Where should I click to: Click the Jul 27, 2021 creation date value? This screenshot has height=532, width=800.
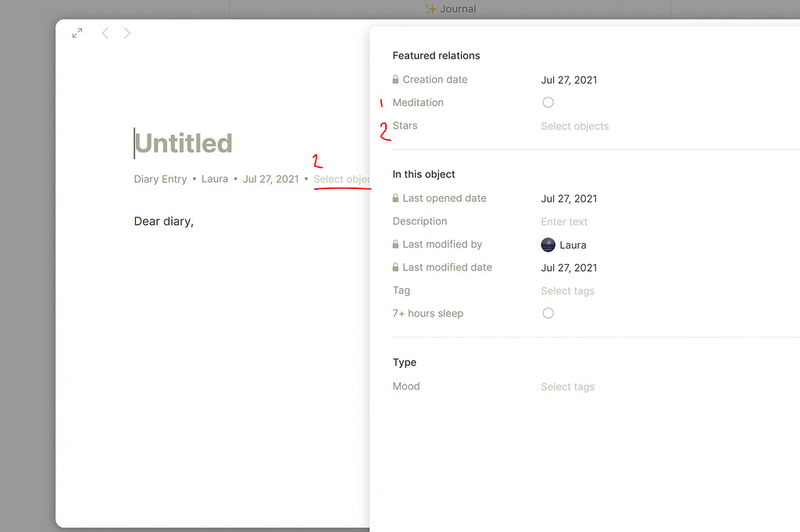click(568, 79)
